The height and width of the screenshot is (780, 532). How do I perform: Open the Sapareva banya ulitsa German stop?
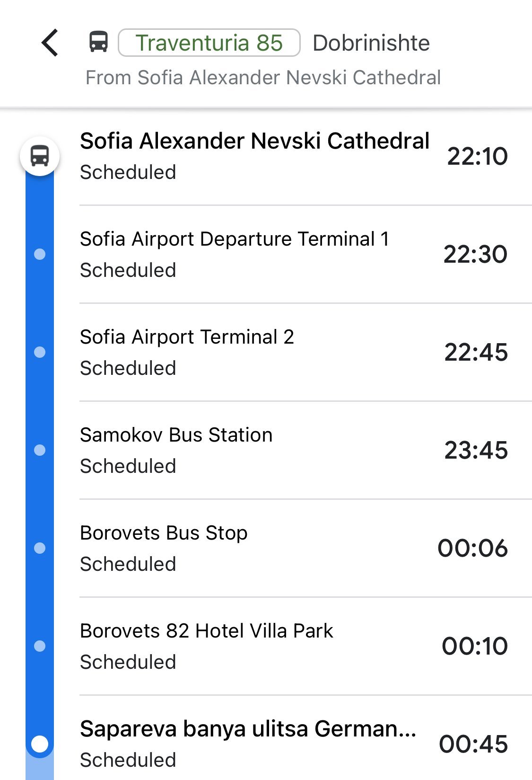248,729
